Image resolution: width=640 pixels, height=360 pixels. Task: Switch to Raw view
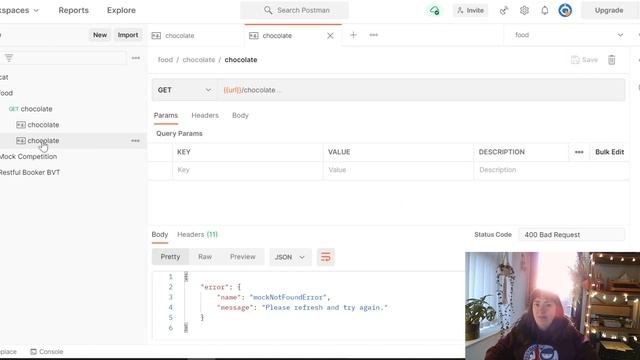(x=205, y=257)
